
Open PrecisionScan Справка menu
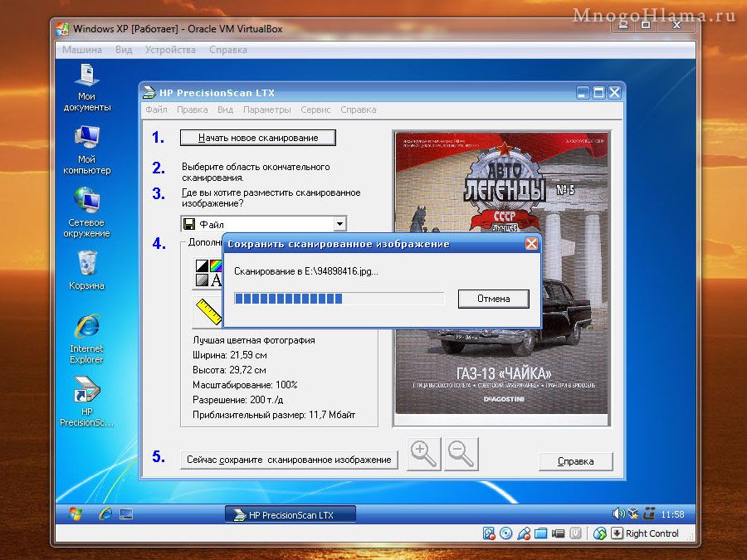pyautogui.click(x=359, y=110)
